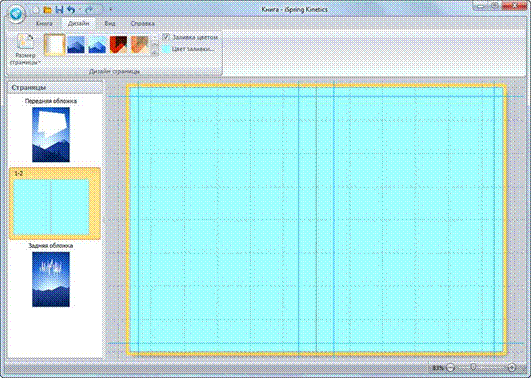Open the Справка tab
Image resolution: width=531 pixels, height=378 pixels.
click(x=143, y=24)
